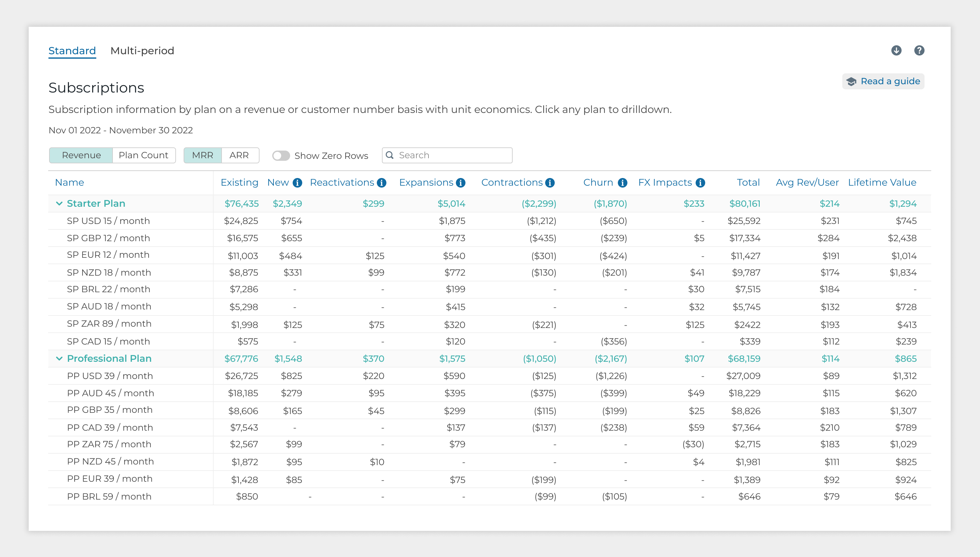This screenshot has width=980, height=557.
Task: Sort by the Churn column header
Action: point(598,182)
